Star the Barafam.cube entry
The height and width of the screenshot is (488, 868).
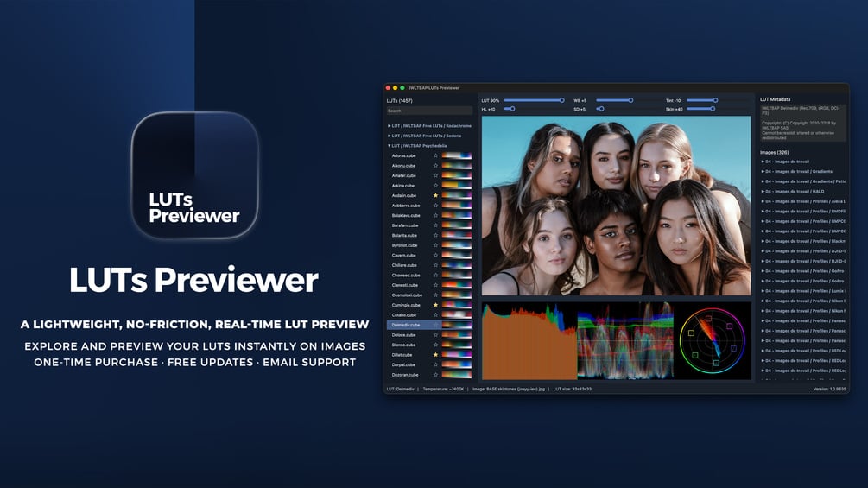coord(435,225)
